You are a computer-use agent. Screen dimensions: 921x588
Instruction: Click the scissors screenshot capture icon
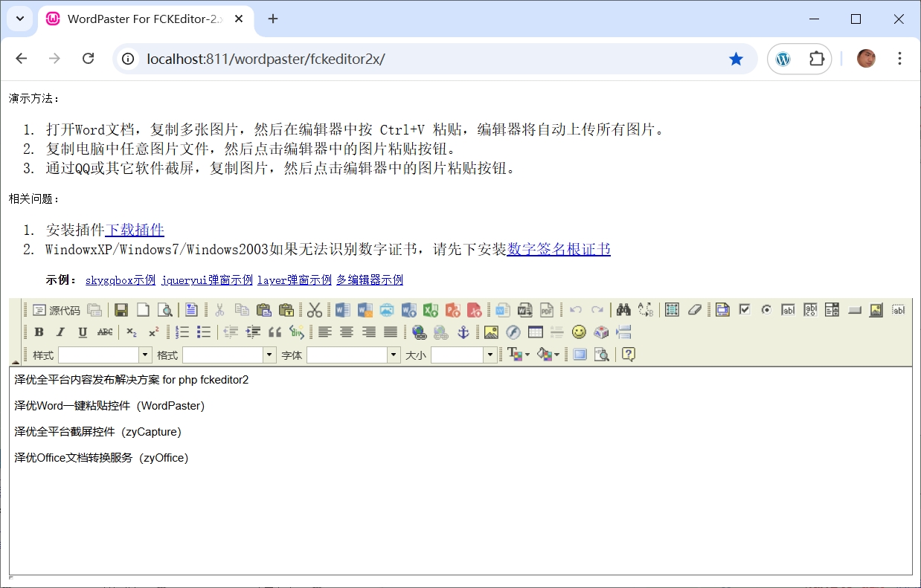point(315,310)
